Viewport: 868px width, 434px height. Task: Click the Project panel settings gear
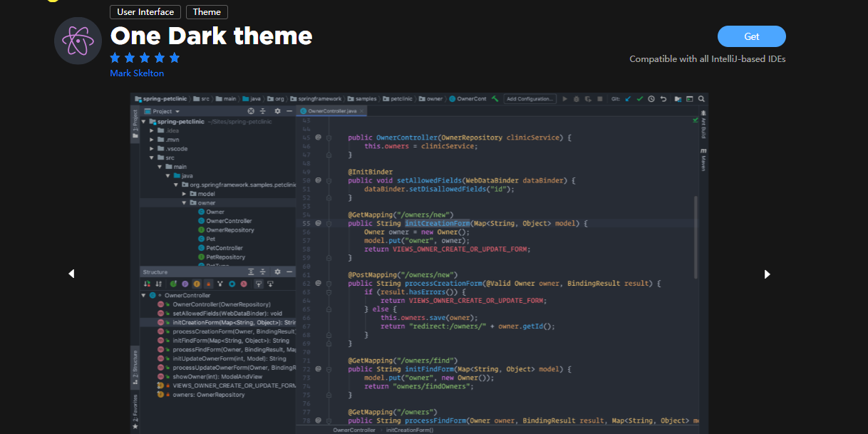pos(277,111)
